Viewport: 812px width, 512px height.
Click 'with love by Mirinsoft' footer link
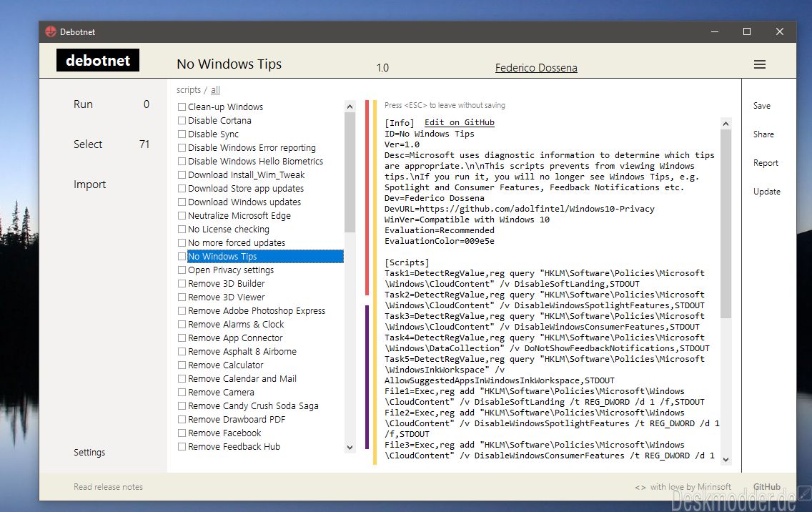point(690,486)
